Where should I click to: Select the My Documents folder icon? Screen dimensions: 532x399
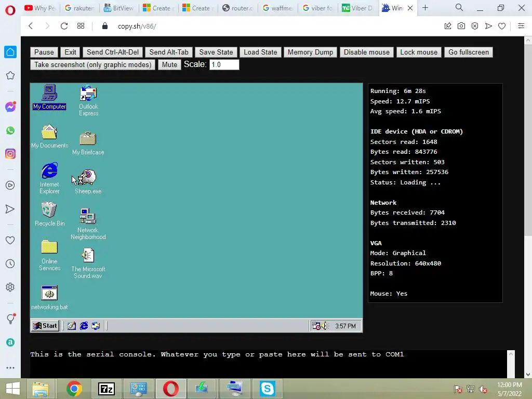click(x=49, y=137)
